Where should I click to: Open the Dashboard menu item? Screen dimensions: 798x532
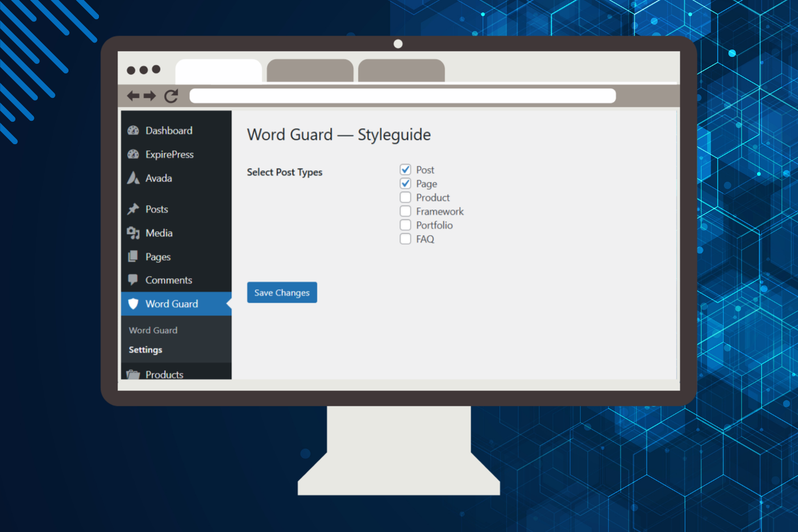176,131
